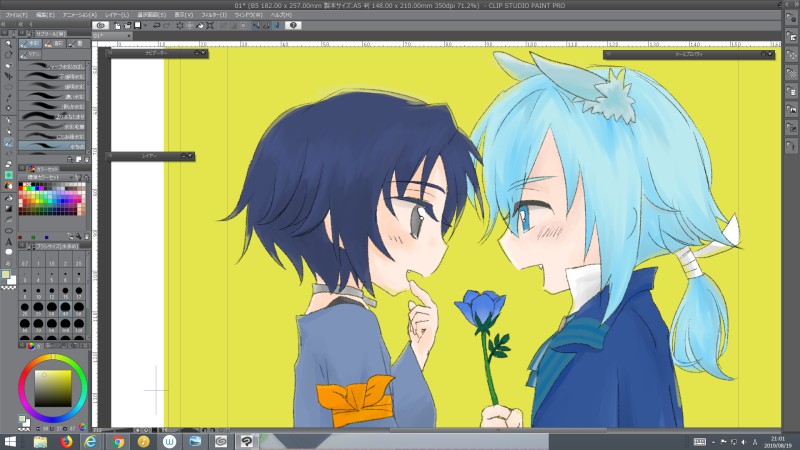
Task: Click the sub tool list vertical scrollbar
Action: [x=88, y=107]
